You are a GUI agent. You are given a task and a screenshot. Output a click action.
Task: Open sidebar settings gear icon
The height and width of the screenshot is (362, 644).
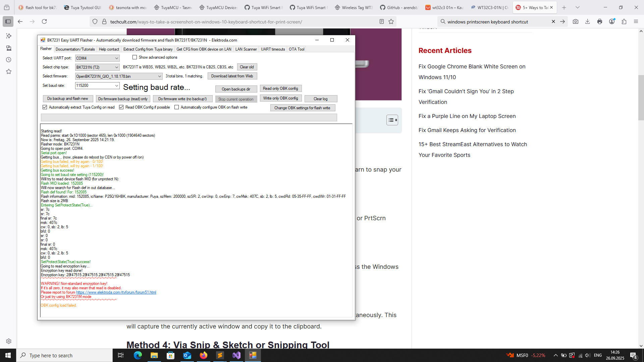(x=9, y=341)
